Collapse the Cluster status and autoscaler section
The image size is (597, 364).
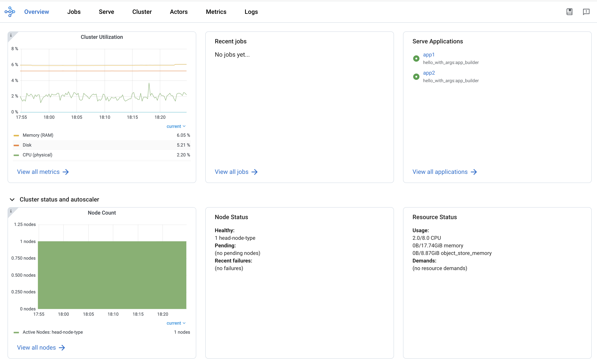pyautogui.click(x=12, y=199)
